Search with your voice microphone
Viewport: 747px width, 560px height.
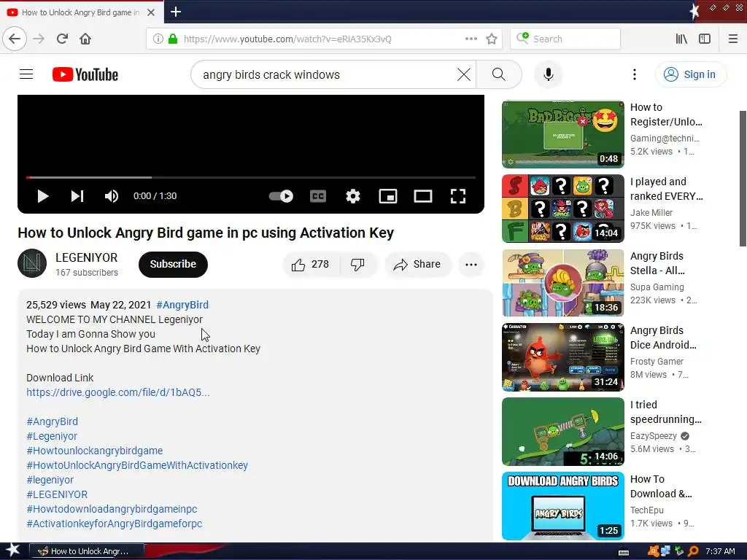(x=549, y=74)
